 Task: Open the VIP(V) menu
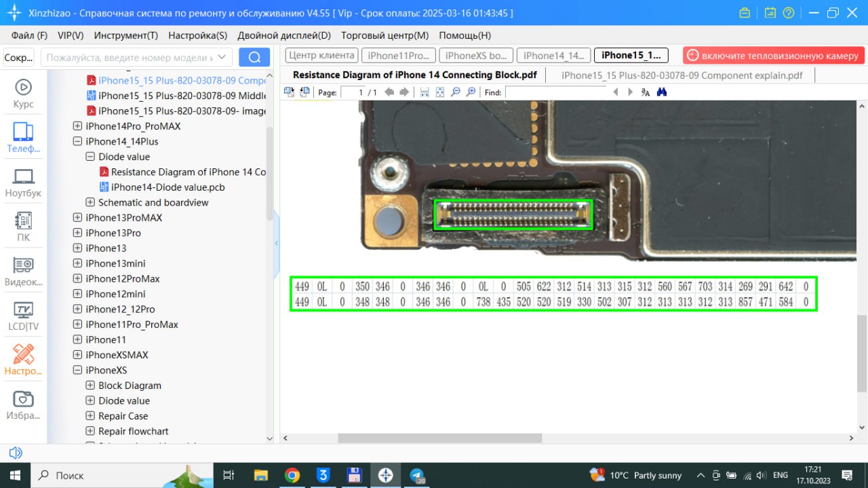coord(71,35)
